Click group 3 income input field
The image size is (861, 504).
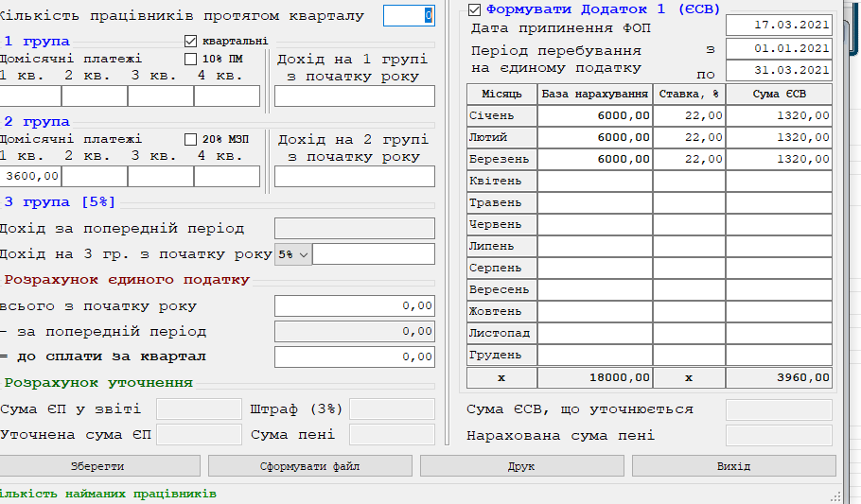(x=374, y=254)
